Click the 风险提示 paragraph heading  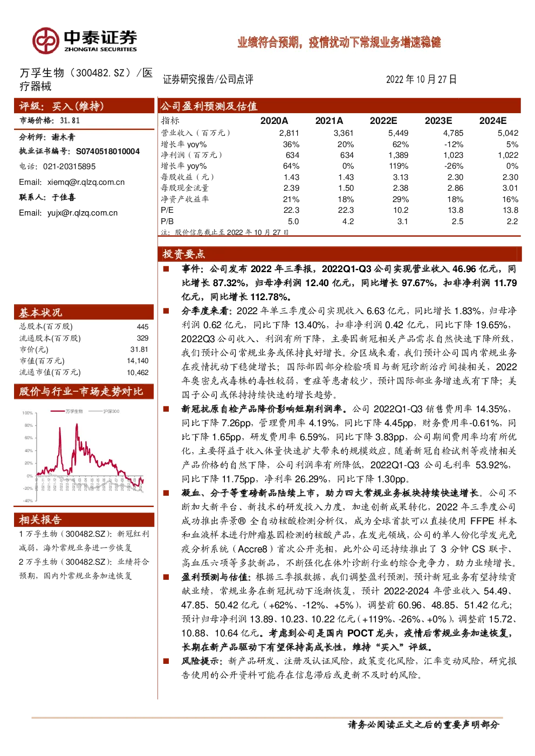202,661
